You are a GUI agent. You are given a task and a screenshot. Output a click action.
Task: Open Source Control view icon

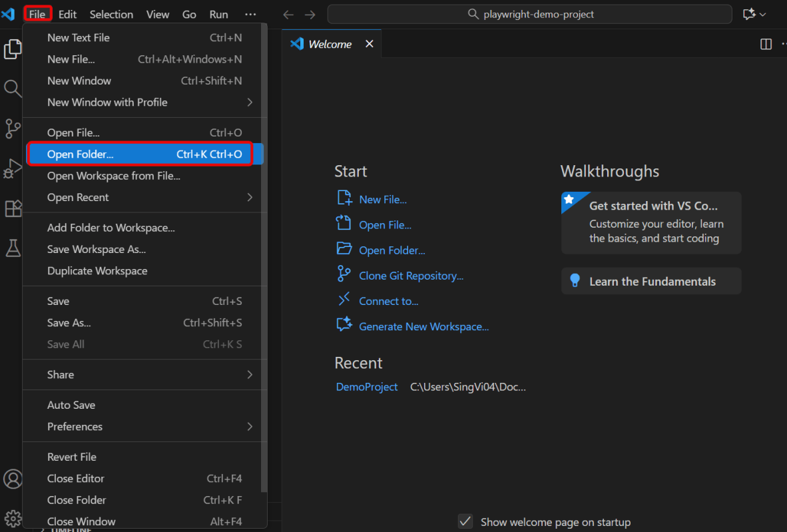[x=13, y=129]
